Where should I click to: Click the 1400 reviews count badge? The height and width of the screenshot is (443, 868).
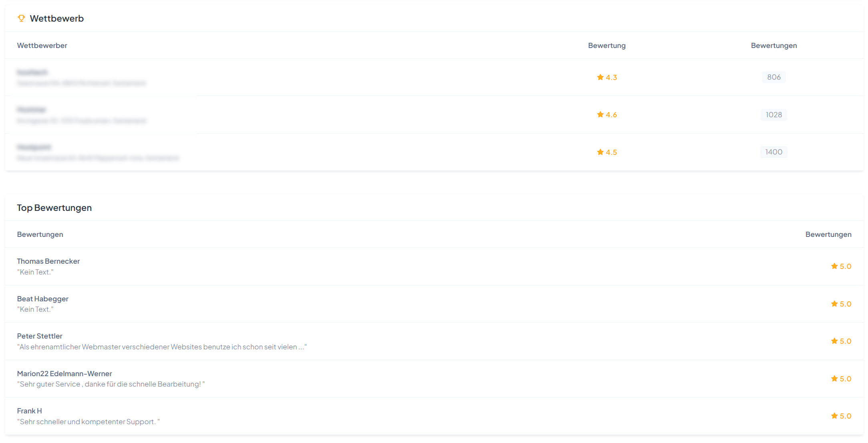point(773,152)
